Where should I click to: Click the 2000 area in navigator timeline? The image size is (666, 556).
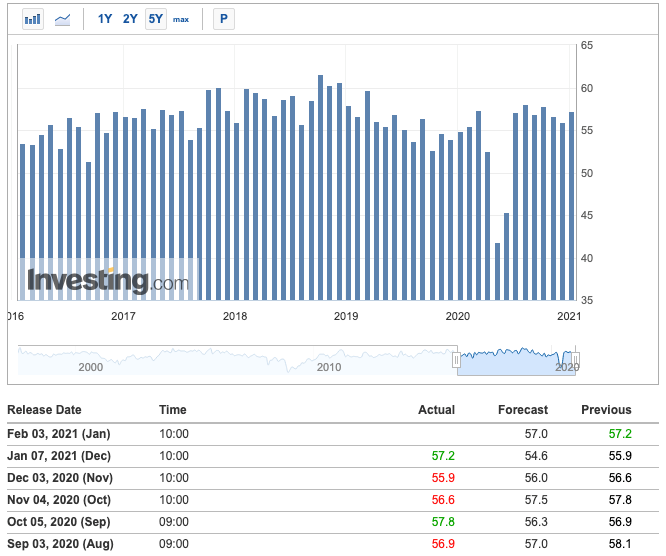click(x=90, y=367)
